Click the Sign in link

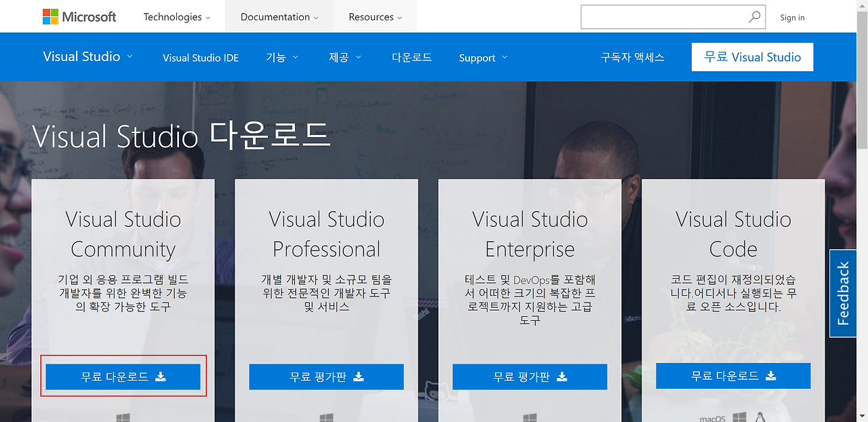point(792,17)
